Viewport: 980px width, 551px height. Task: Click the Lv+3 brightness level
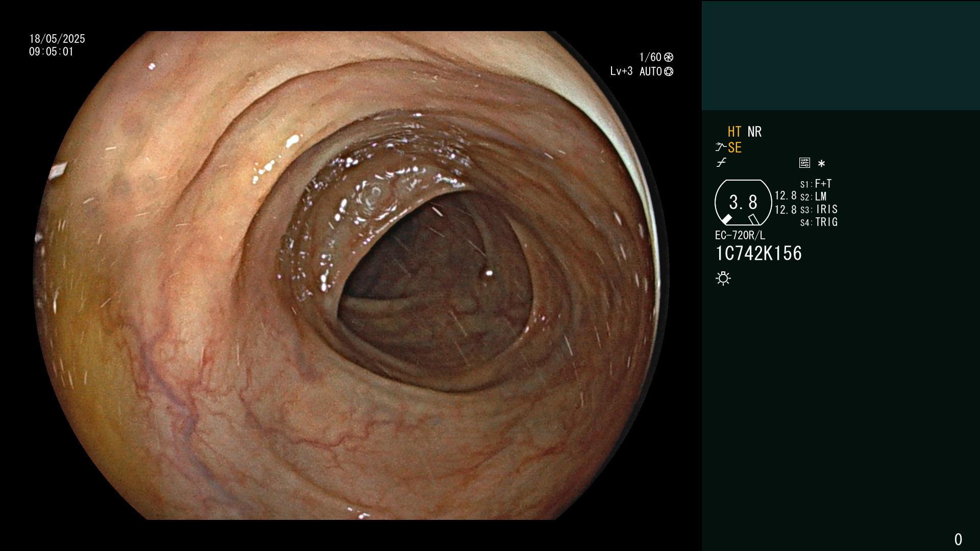(x=621, y=71)
